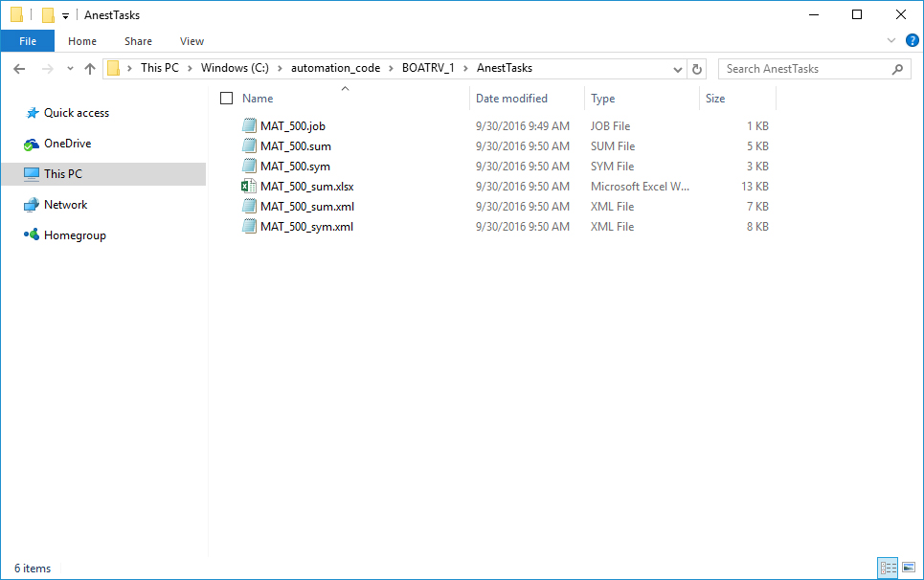
Task: Click the Up directory arrow icon
Action: (x=90, y=69)
